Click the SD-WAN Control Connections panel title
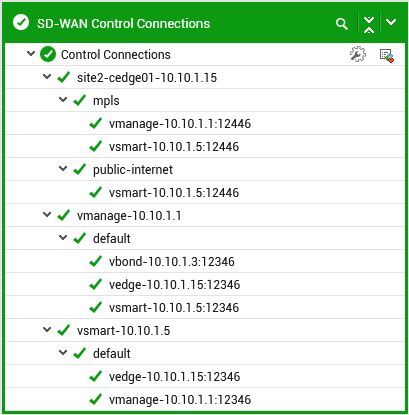 (123, 23)
